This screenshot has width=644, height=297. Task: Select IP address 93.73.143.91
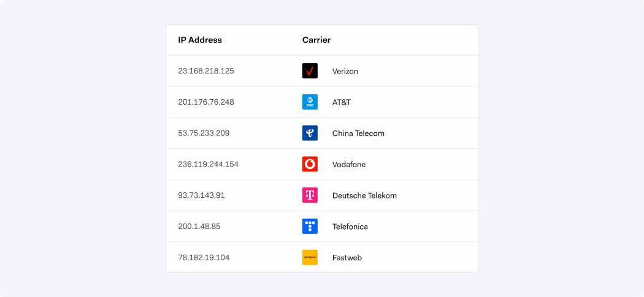[x=201, y=195]
